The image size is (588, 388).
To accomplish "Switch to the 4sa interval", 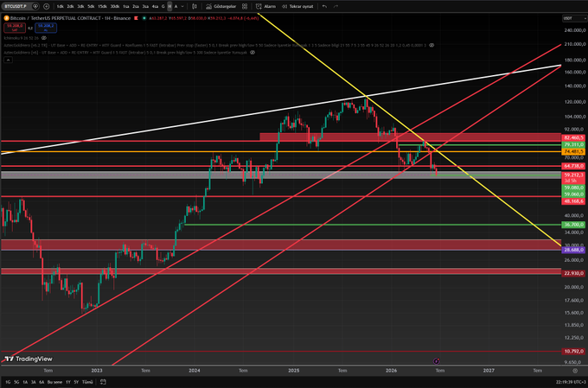I will tap(155, 6).
